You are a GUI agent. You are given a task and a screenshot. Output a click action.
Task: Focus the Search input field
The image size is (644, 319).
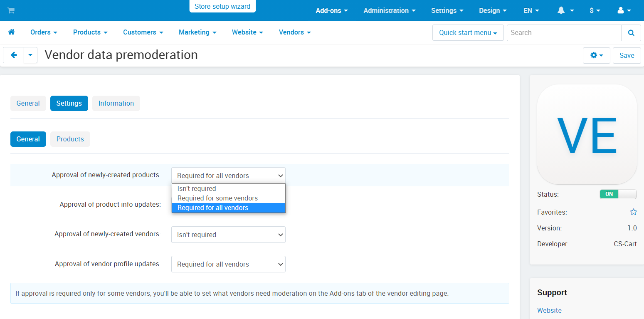point(564,32)
